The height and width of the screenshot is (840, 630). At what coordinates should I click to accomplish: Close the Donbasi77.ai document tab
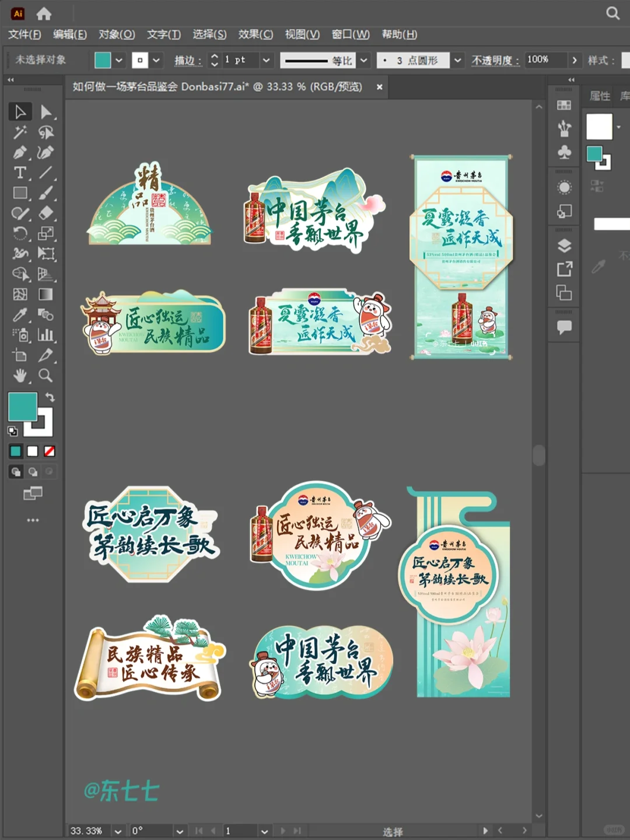coord(379,87)
